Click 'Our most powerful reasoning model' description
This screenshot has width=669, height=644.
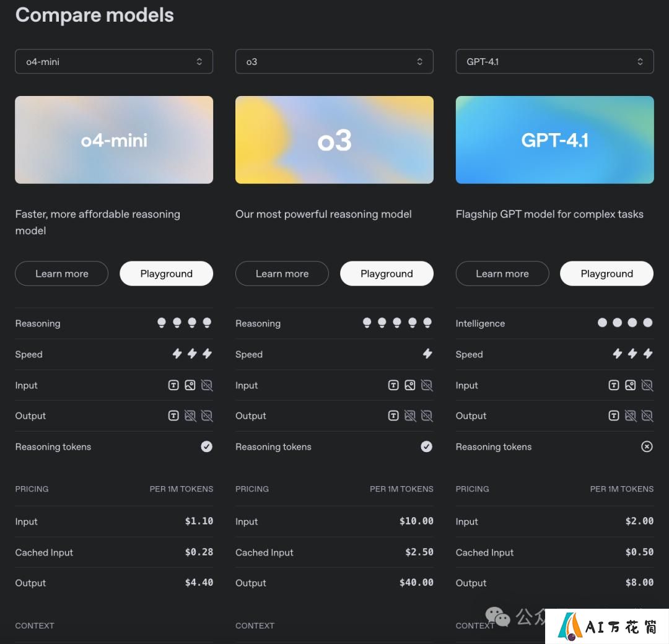click(323, 214)
